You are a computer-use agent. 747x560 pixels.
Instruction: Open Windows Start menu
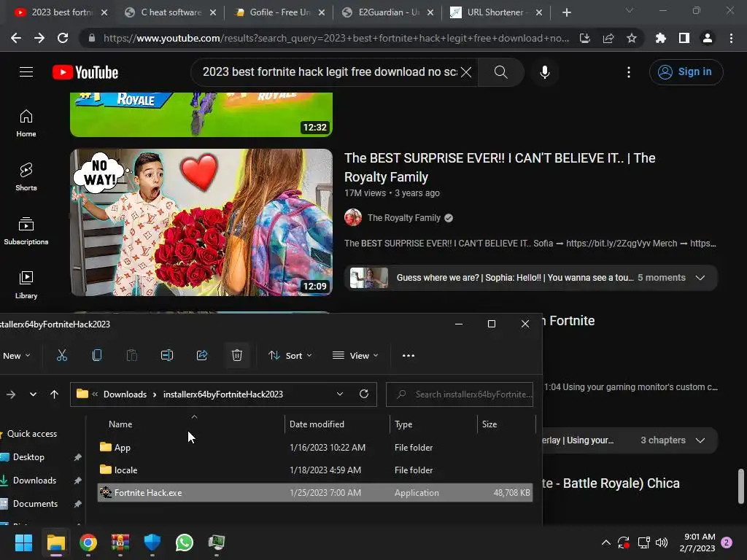(23, 542)
